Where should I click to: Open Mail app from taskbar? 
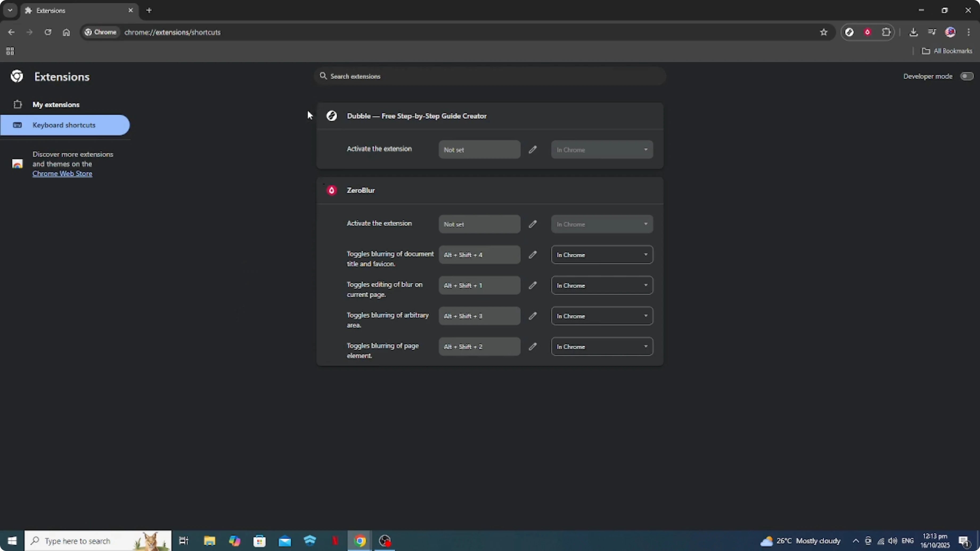click(285, 541)
